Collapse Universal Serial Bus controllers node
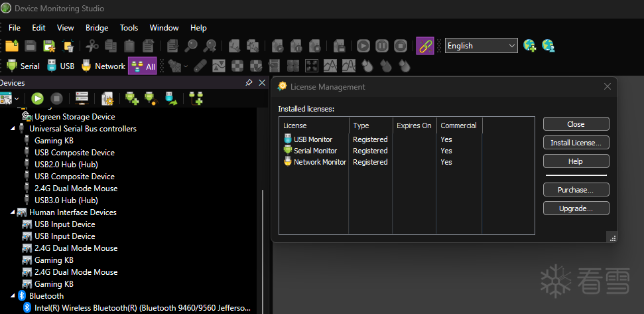The width and height of the screenshot is (644, 314). pyautogui.click(x=12, y=129)
